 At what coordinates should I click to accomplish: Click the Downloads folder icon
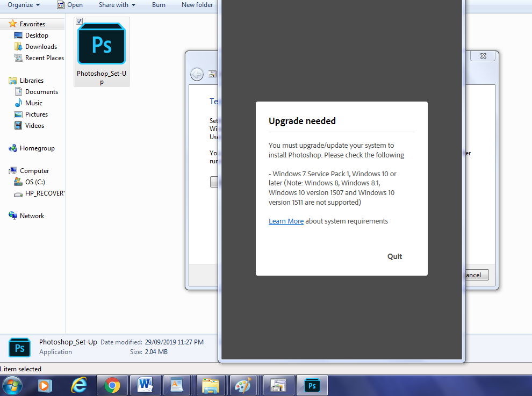coord(18,47)
